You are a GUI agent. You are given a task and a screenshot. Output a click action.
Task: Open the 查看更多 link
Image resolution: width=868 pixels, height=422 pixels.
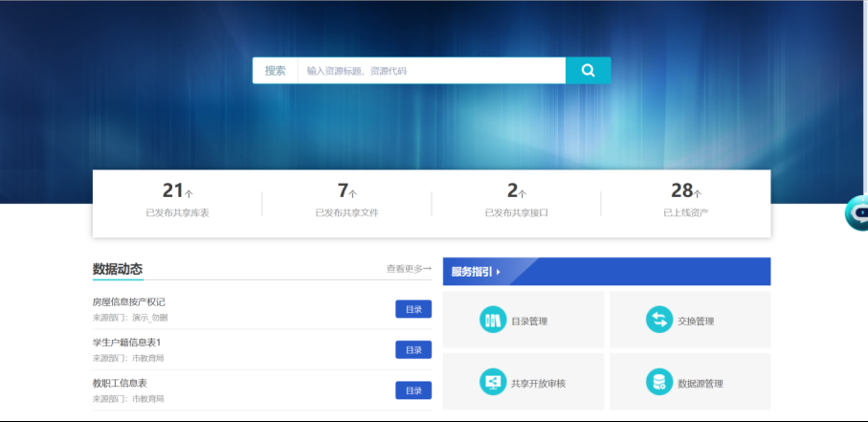click(x=409, y=269)
